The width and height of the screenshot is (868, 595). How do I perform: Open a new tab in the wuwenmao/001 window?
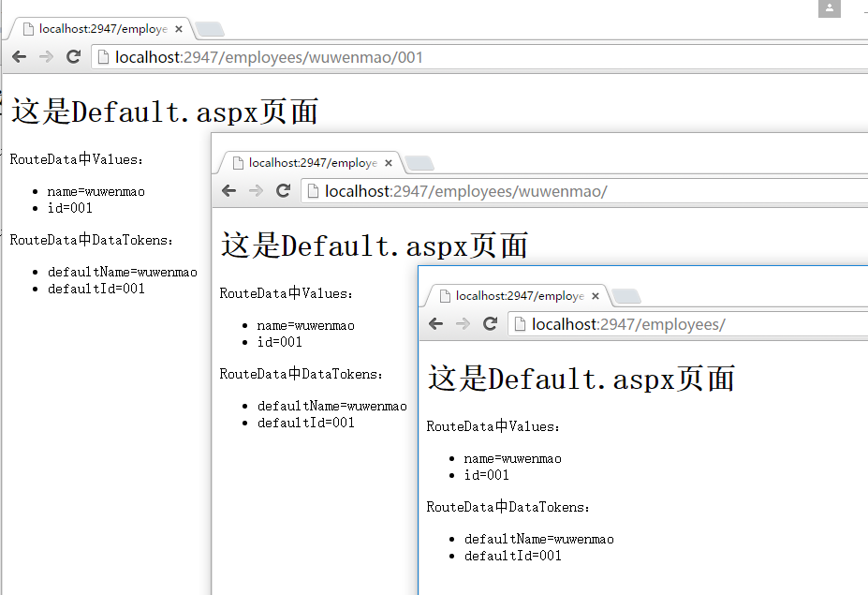[x=211, y=29]
